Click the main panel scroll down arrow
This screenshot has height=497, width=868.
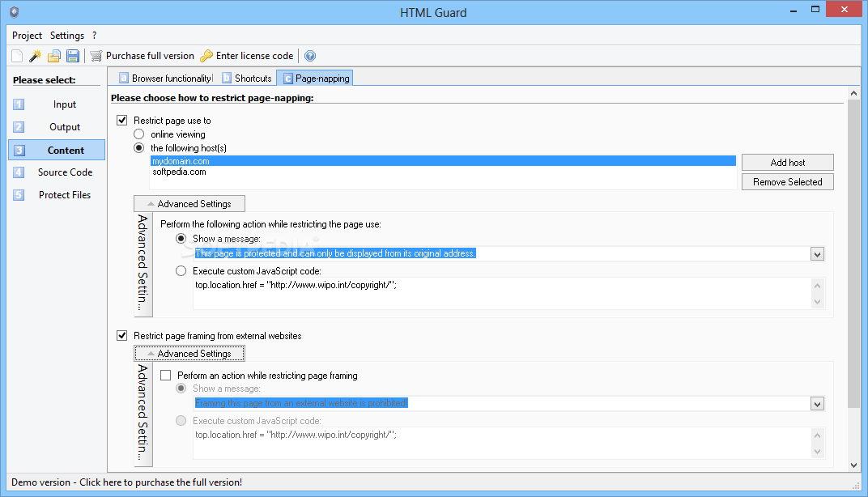[853, 465]
